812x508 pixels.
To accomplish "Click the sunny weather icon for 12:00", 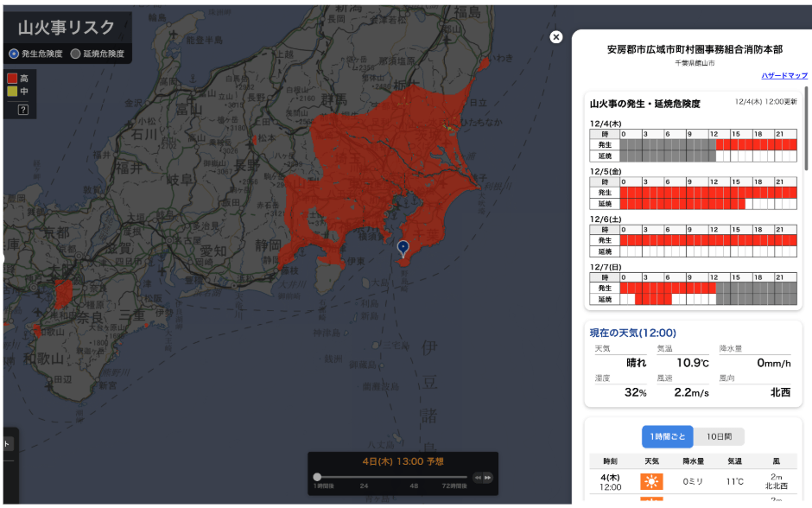I will 650,481.
